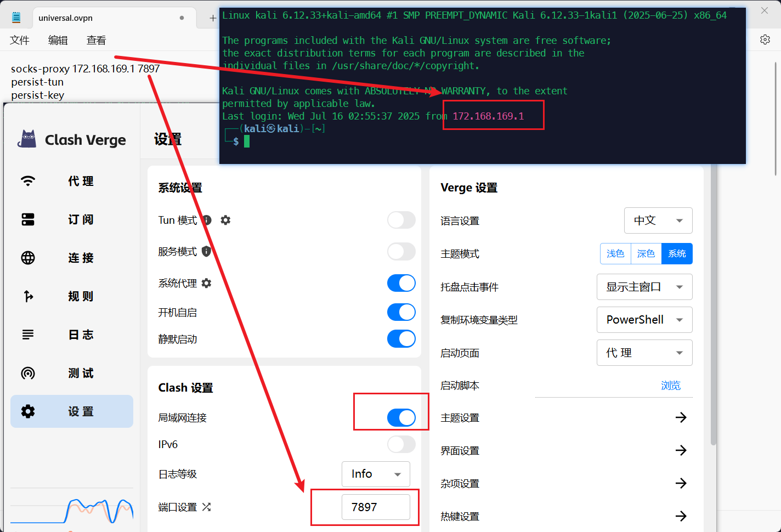Toggle Tun mode switch
The height and width of the screenshot is (532, 781).
pos(401,220)
